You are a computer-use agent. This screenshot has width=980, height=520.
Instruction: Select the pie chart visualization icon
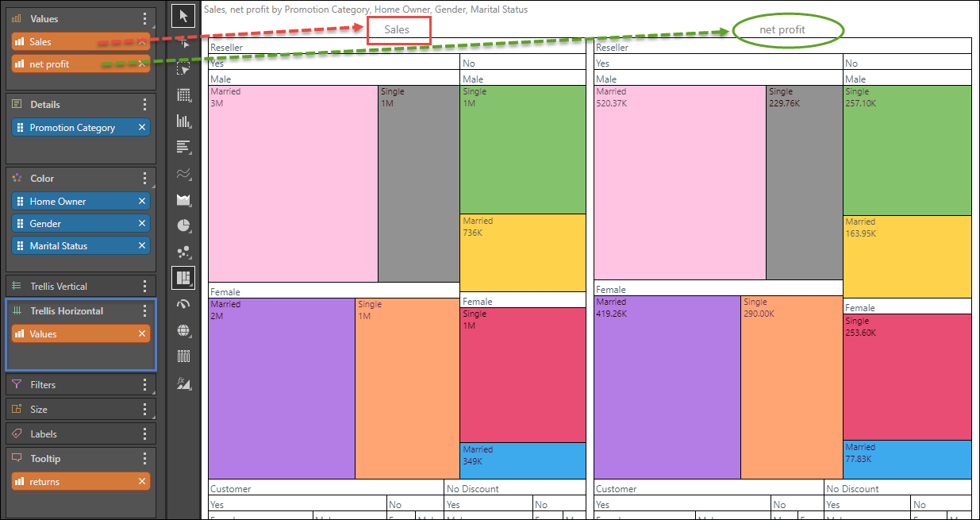(184, 225)
